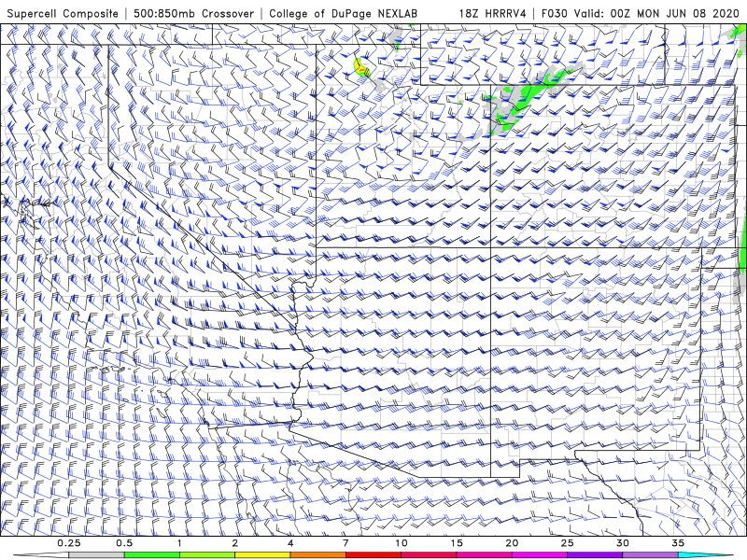Click the legend value '2'

235,543
